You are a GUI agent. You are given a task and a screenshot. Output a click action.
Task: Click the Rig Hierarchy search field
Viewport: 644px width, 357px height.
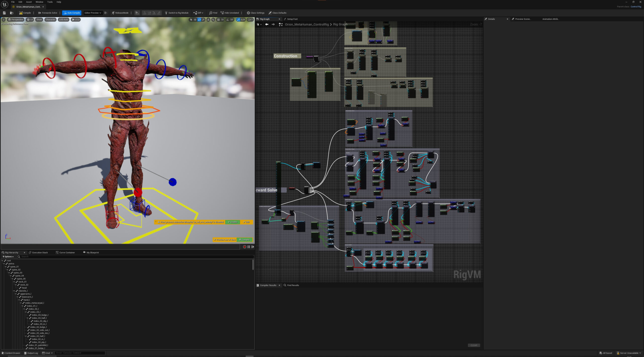click(x=135, y=257)
